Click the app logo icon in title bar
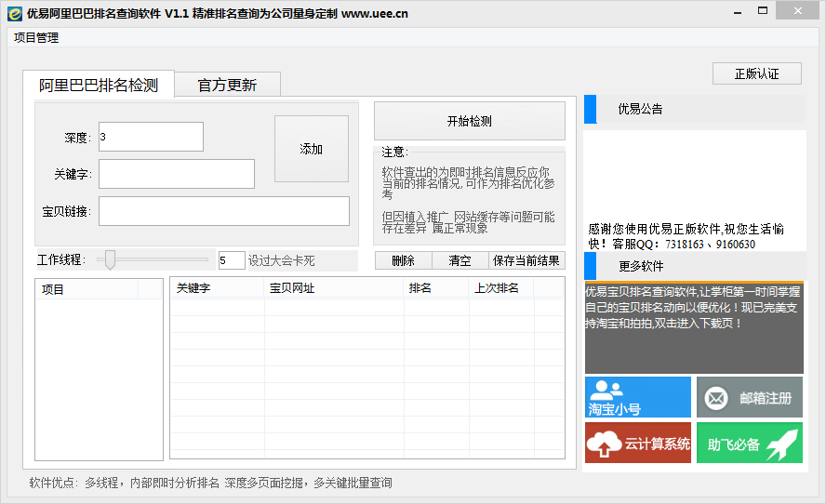Image resolution: width=826 pixels, height=504 pixels. [x=14, y=13]
